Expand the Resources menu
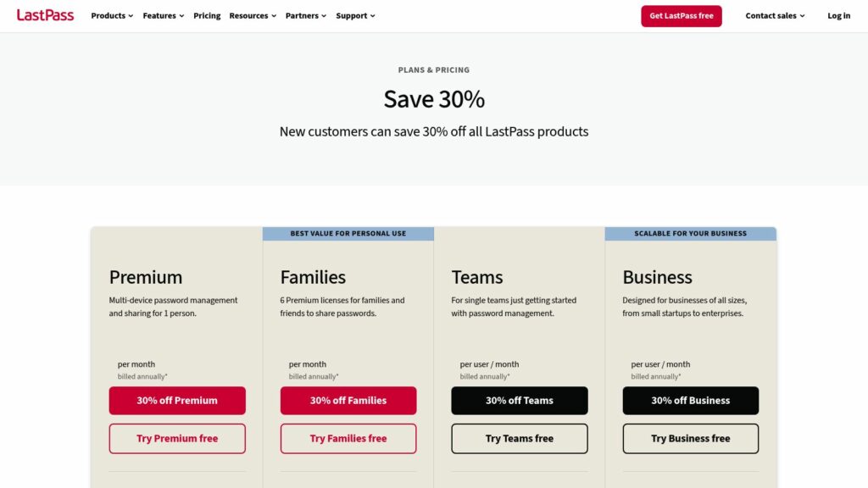This screenshot has width=868, height=488. [x=253, y=15]
